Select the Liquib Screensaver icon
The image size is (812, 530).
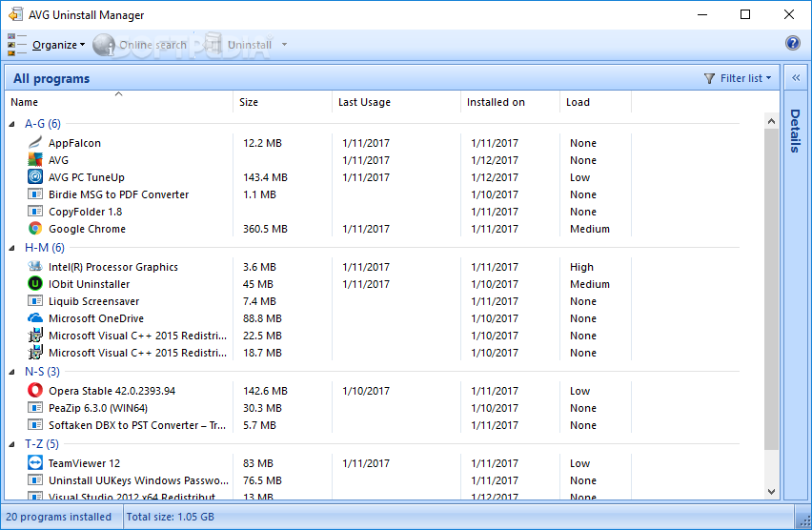[x=34, y=301]
